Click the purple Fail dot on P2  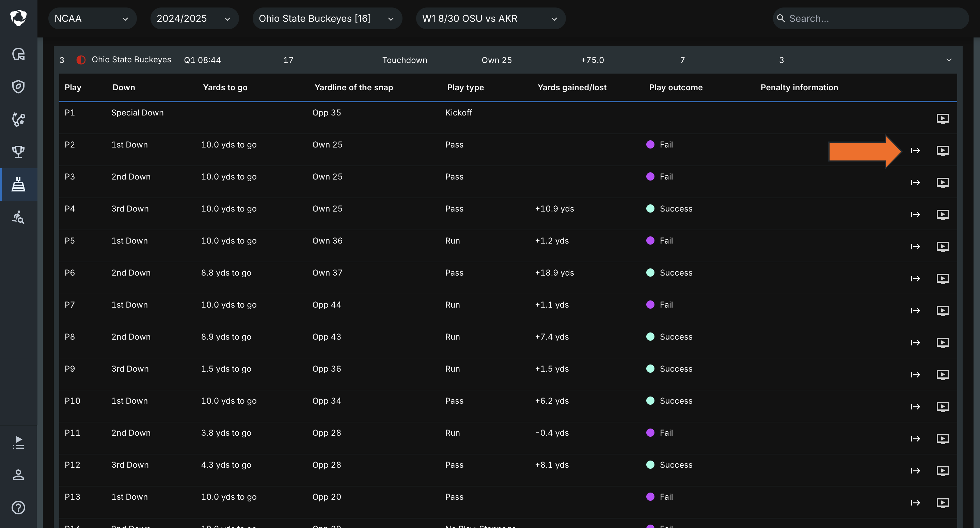[x=650, y=145]
